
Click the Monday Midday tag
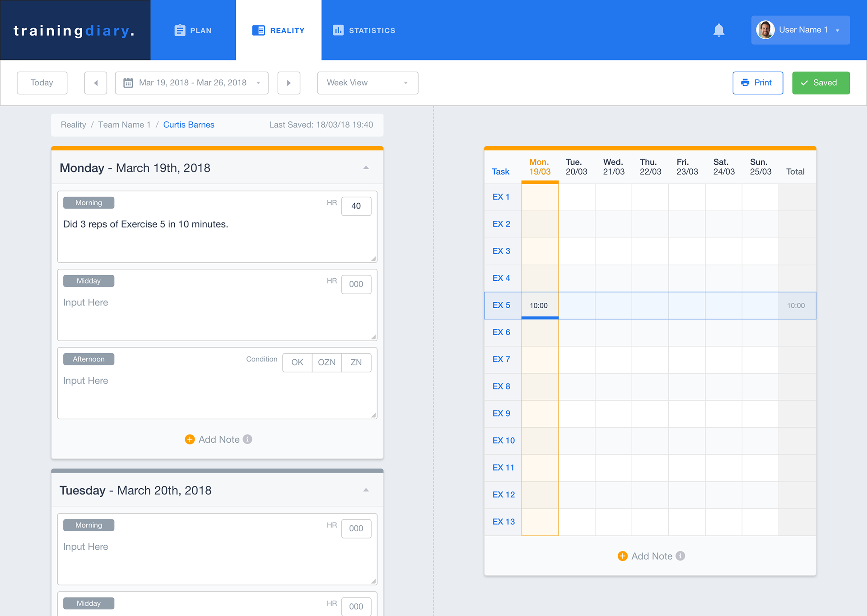pyautogui.click(x=89, y=281)
